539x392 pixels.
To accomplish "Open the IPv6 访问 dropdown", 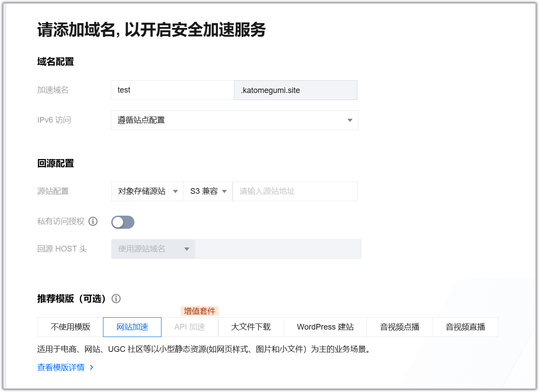I will (x=234, y=120).
